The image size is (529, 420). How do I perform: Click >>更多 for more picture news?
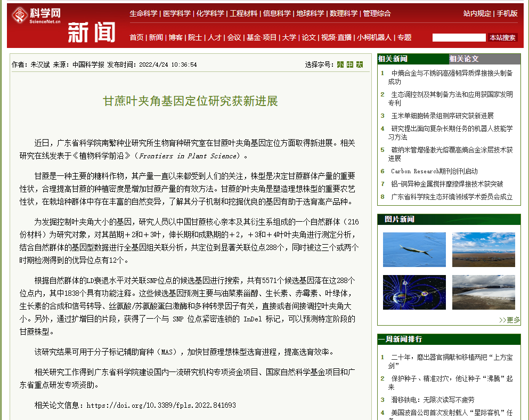tap(509, 320)
